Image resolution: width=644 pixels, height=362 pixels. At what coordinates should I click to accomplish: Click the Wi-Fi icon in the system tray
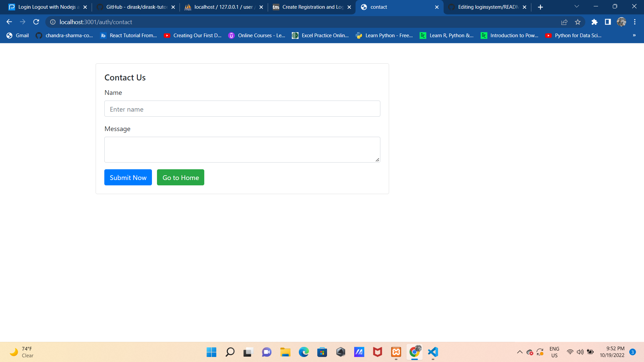[x=570, y=352]
